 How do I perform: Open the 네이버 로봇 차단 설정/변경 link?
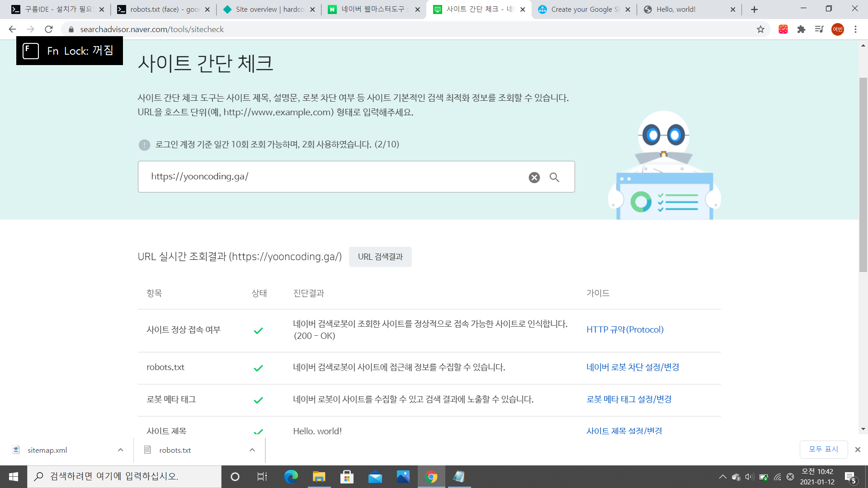click(632, 367)
